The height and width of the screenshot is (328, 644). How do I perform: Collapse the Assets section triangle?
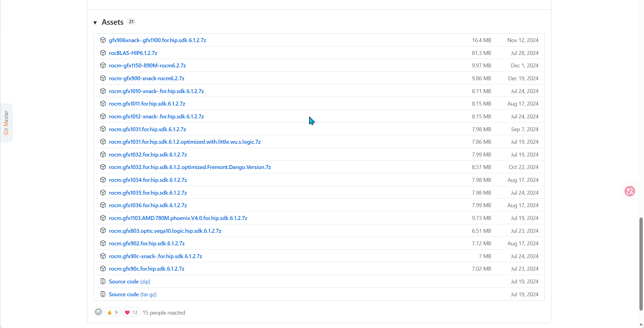pyautogui.click(x=95, y=23)
